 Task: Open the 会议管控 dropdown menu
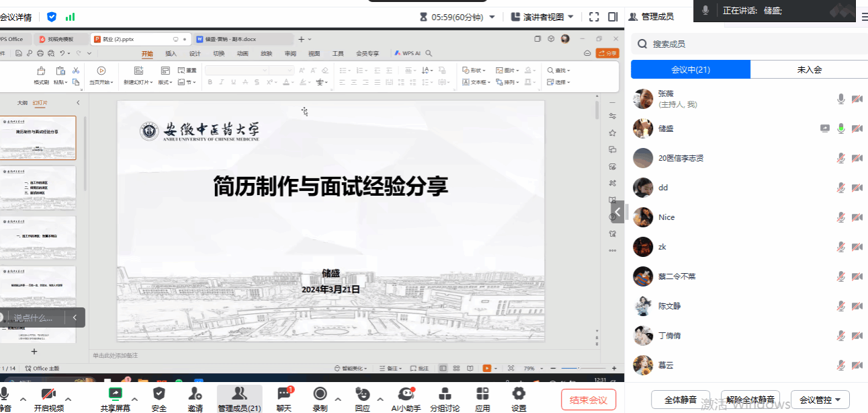[820, 400]
